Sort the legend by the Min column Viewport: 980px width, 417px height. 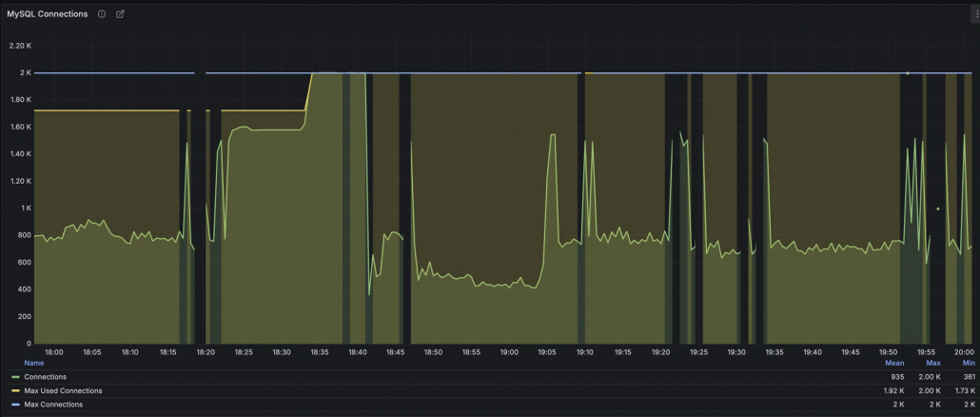(969, 363)
